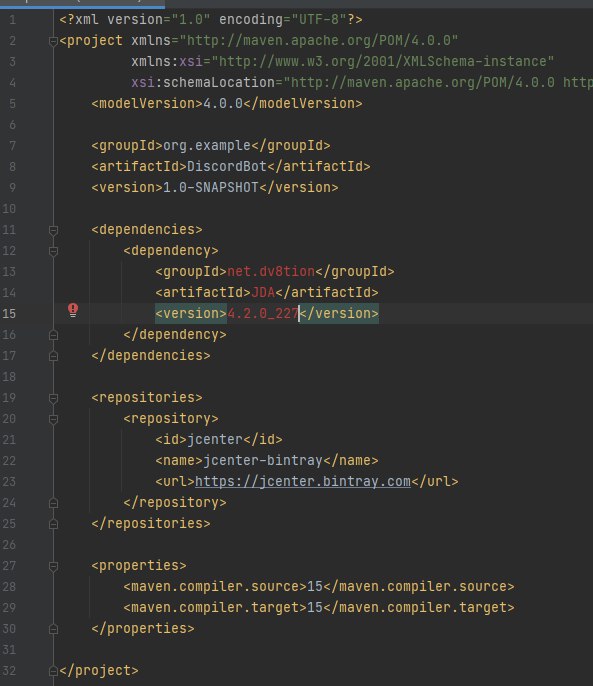Click the maven.compiler.target value 15

tap(315, 608)
